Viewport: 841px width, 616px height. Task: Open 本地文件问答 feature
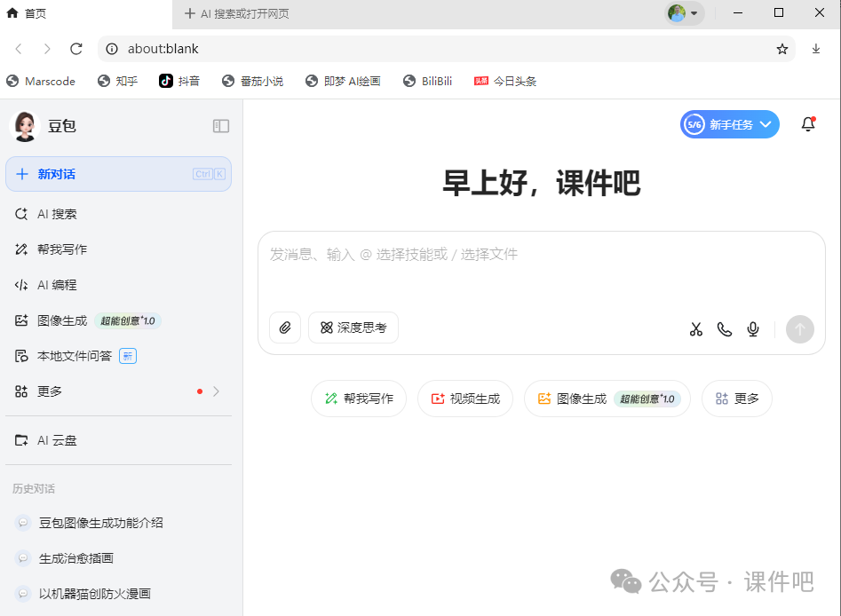(x=68, y=355)
